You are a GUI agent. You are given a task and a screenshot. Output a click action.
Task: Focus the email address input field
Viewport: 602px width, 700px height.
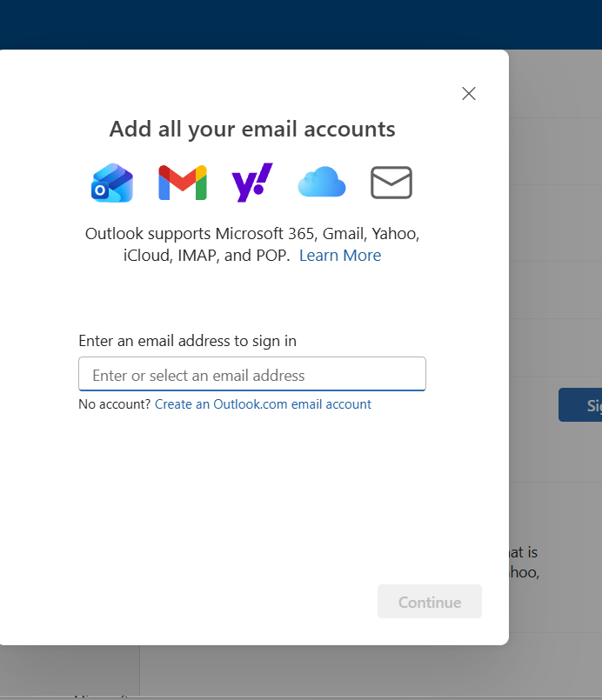click(252, 374)
